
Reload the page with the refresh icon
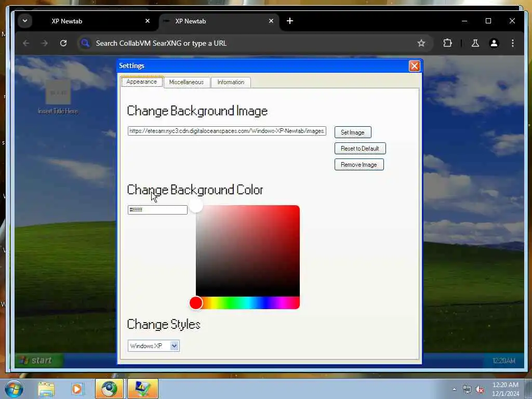[x=63, y=43]
